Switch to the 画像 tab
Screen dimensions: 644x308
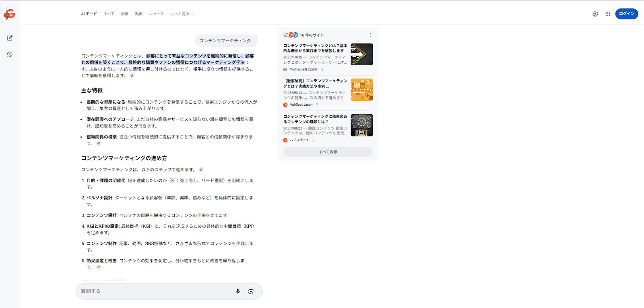125,14
